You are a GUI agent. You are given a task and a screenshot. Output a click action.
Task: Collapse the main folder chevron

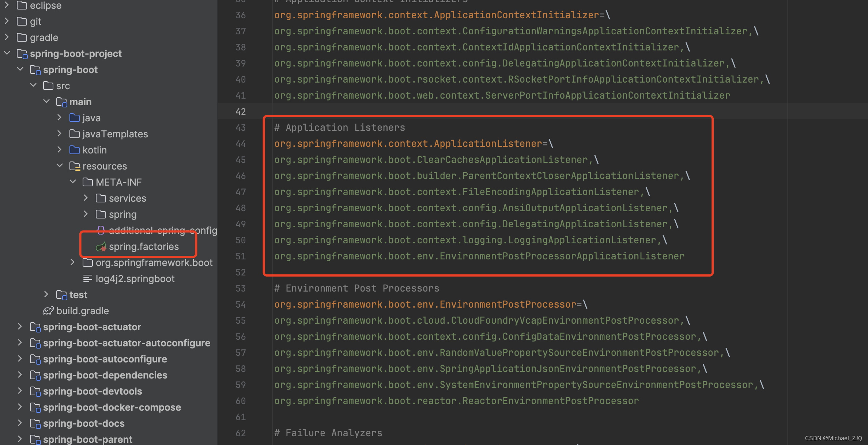click(46, 102)
